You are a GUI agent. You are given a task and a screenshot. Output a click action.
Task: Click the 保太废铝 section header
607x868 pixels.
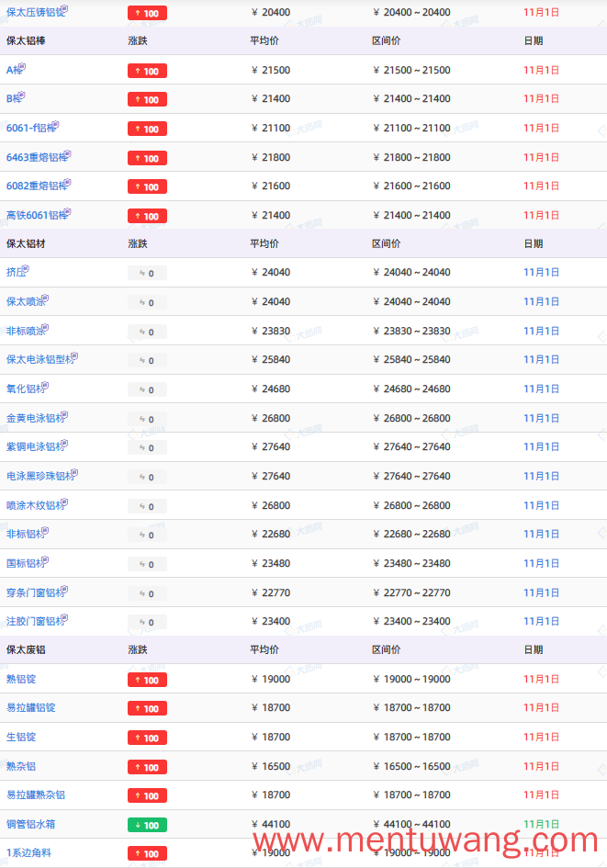tap(26, 650)
